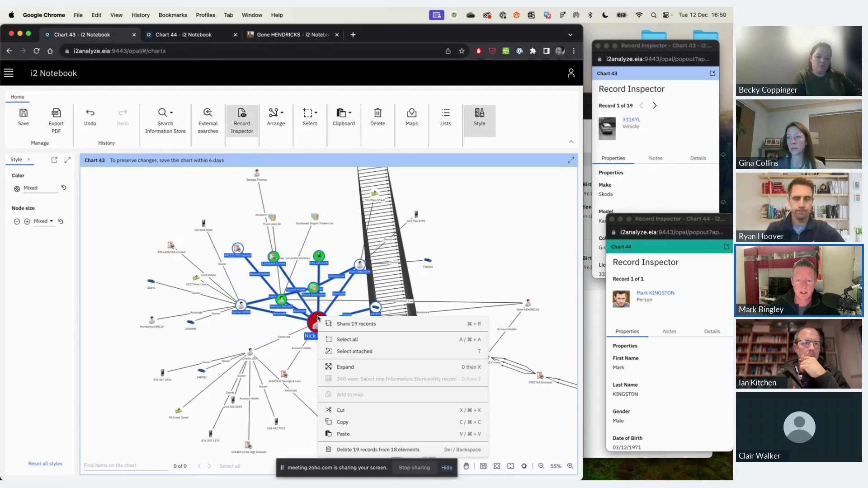Open Notes tab in Chart 44 Record Inspector

(x=670, y=331)
